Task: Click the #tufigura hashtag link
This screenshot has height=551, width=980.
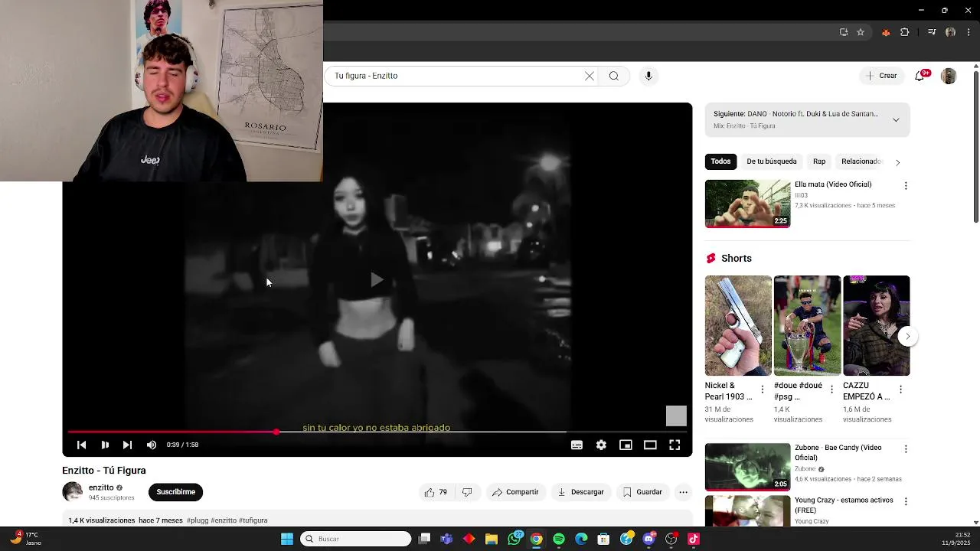Action: click(x=253, y=520)
